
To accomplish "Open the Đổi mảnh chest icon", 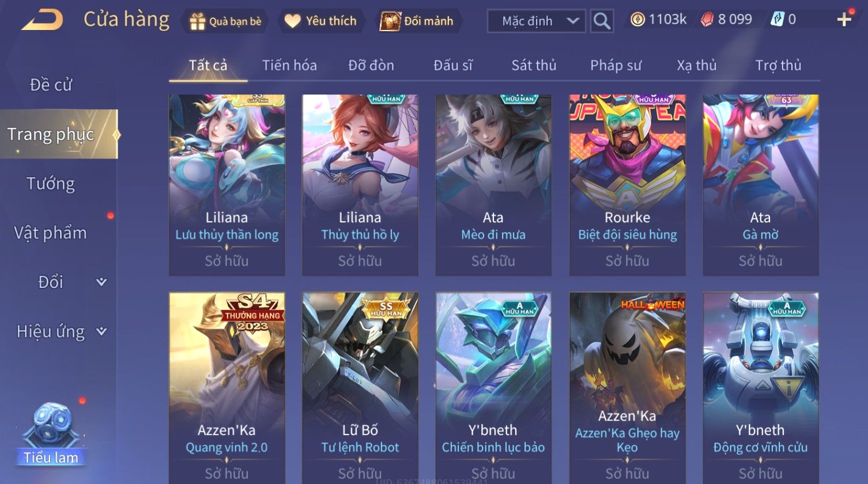I will (390, 21).
